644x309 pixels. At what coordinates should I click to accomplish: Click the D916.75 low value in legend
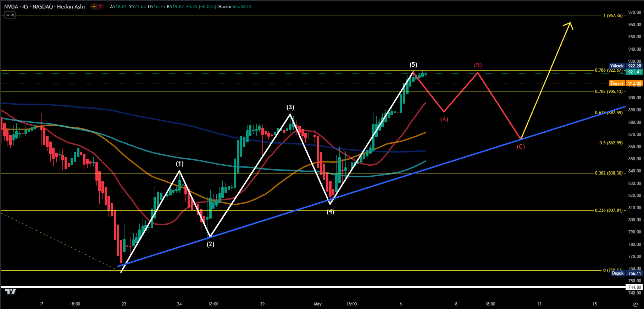pos(156,6)
